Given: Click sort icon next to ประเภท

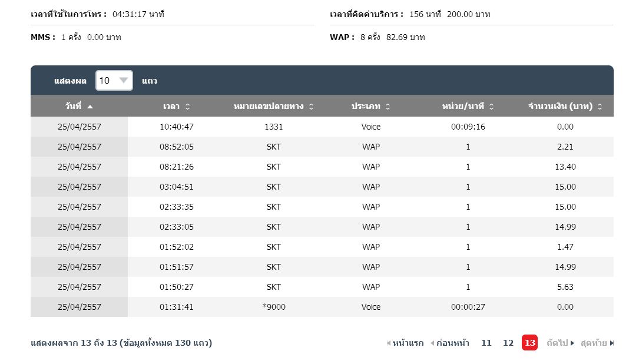Looking at the screenshot, I should click(388, 107).
